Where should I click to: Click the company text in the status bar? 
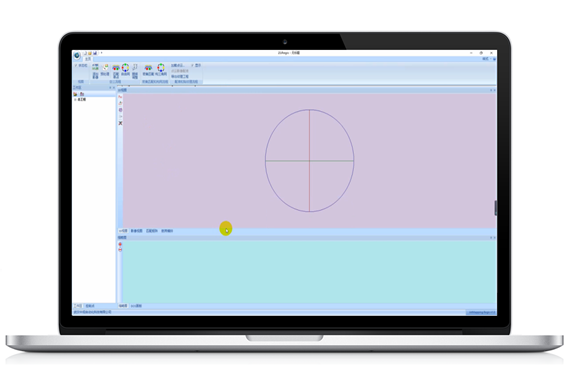(93, 312)
